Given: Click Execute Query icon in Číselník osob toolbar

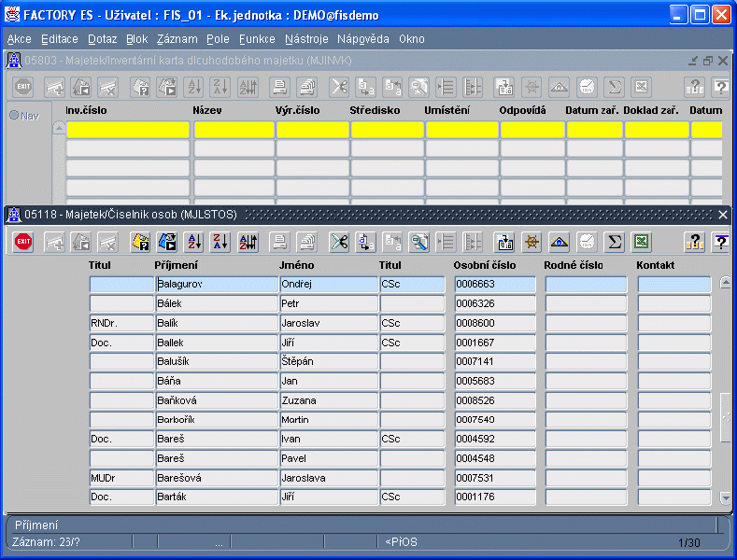Looking at the screenshot, I should point(167,242).
